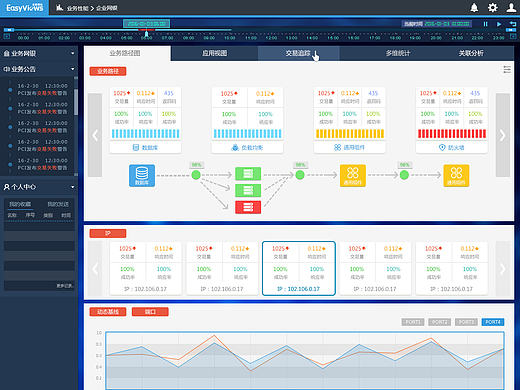Click 业务性能 in the breadcrumb
This screenshot has height=390, width=520.
point(78,8)
